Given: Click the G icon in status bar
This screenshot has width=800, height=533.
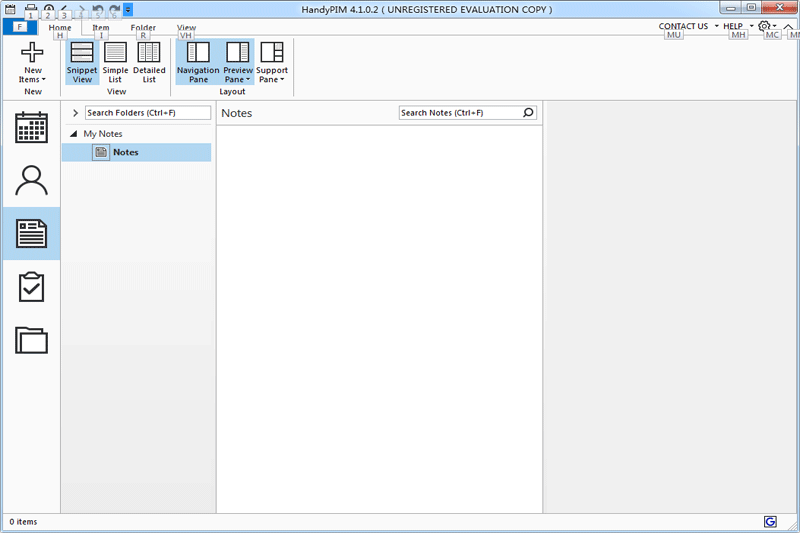Looking at the screenshot, I should pos(770,521).
